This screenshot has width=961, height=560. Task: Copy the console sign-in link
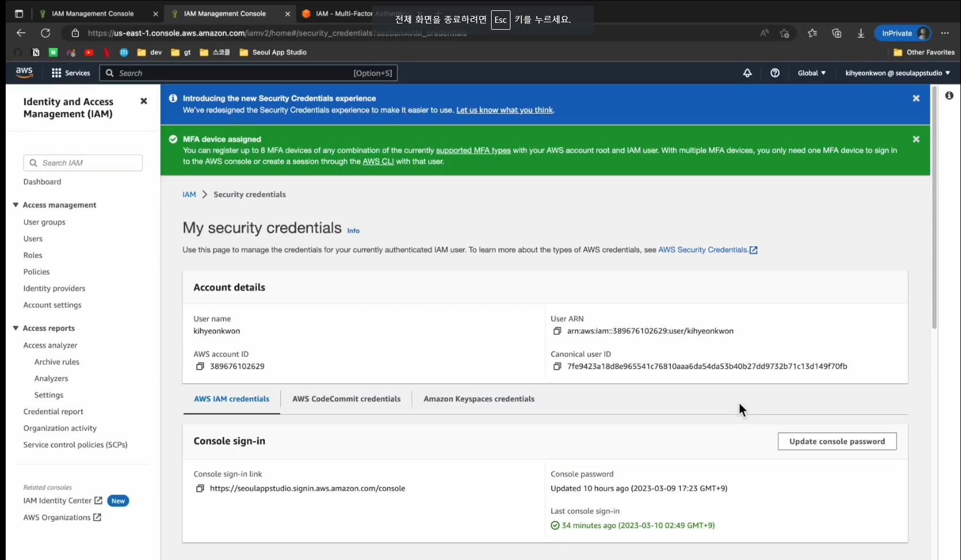coord(200,489)
